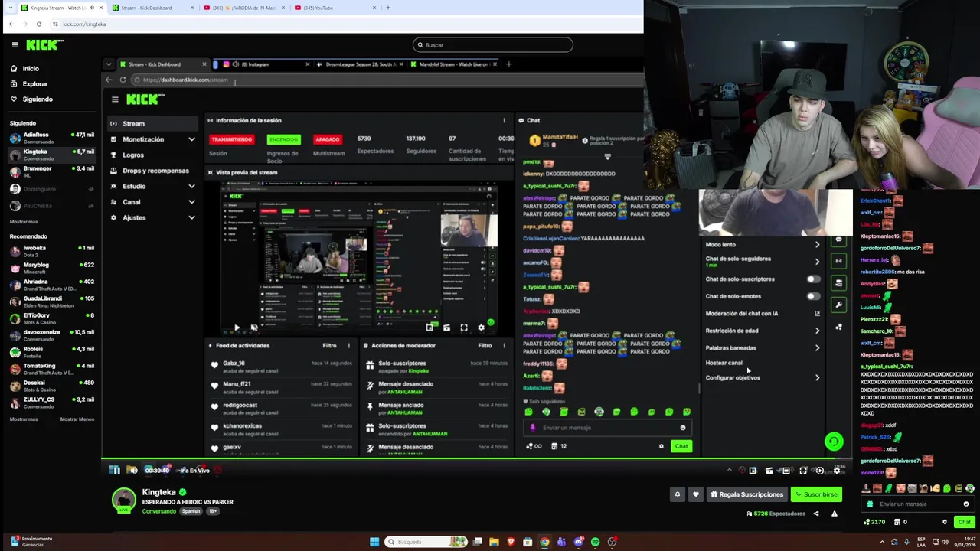Open Modo lento submenu
This screenshot has height=551, width=980.
(x=763, y=245)
